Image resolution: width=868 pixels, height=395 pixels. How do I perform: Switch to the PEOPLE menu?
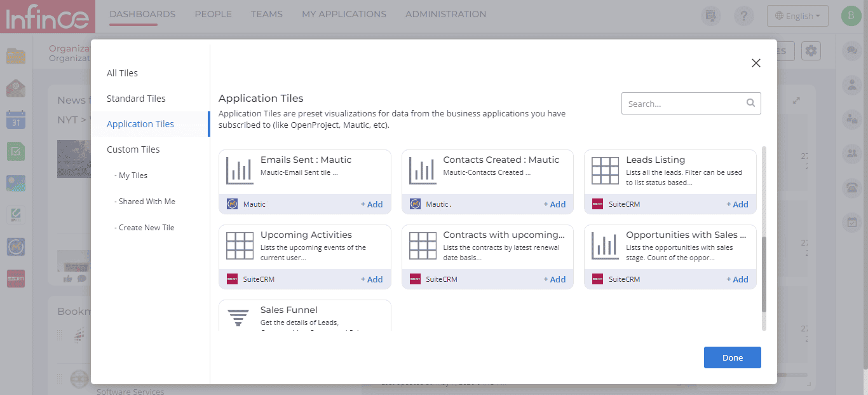click(214, 14)
